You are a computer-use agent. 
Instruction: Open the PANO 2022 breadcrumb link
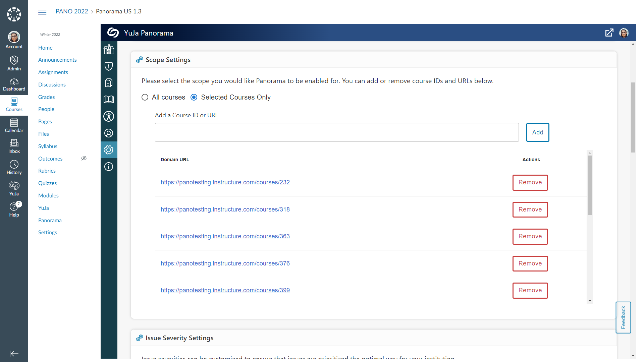click(72, 11)
